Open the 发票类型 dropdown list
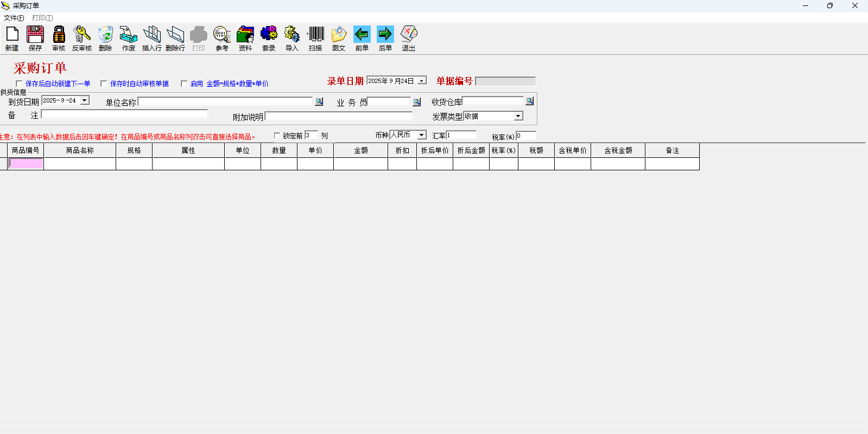The width and height of the screenshot is (868, 434). (x=518, y=116)
